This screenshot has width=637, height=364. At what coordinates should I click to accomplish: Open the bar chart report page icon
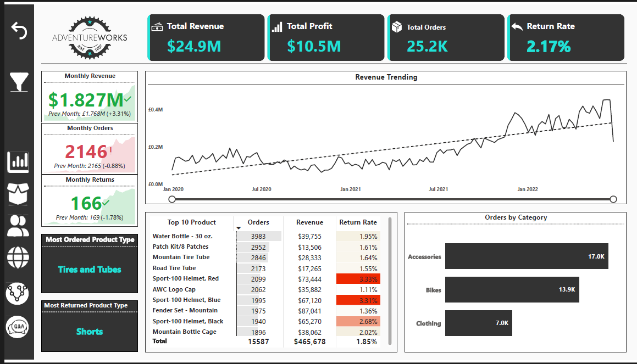click(18, 162)
